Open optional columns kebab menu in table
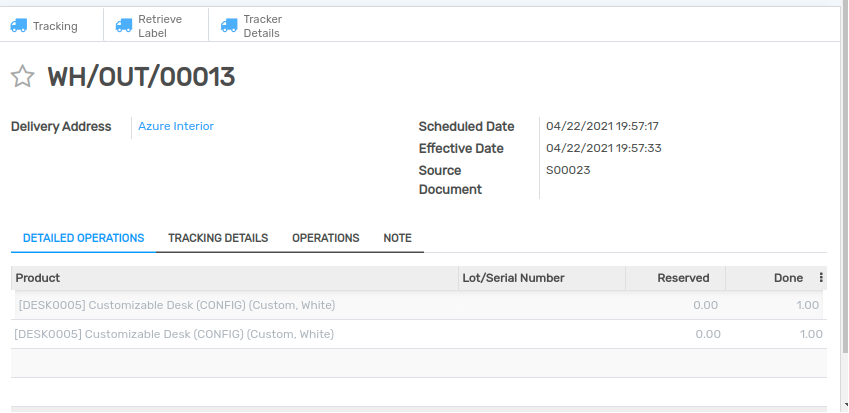Screen dimensions: 849x413 coord(821,278)
